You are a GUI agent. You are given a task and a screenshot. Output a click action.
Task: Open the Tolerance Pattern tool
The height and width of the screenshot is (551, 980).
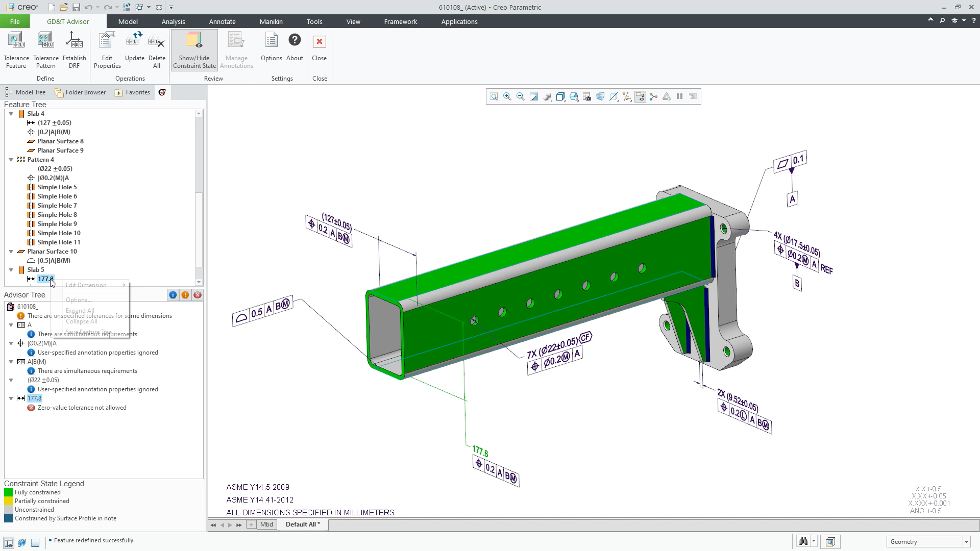coord(46,50)
